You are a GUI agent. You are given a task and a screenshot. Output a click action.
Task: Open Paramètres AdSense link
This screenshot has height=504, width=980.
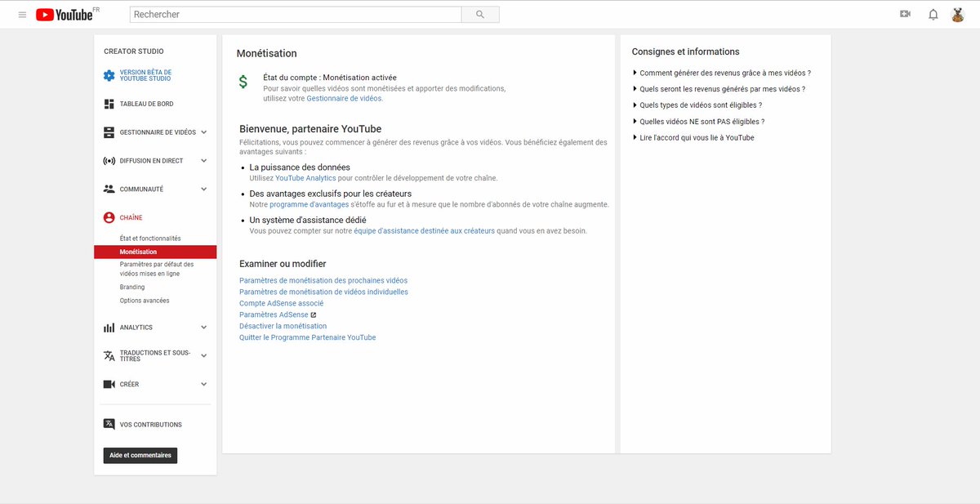coord(274,314)
